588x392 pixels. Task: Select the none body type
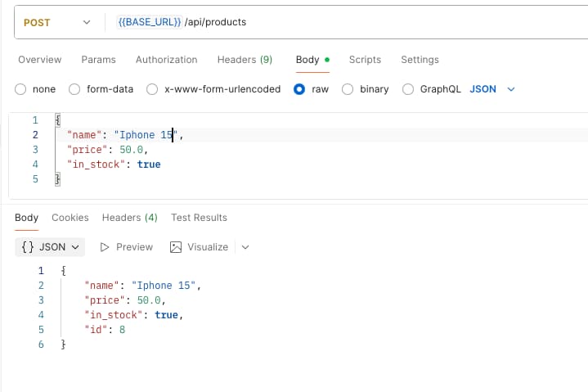(x=21, y=89)
